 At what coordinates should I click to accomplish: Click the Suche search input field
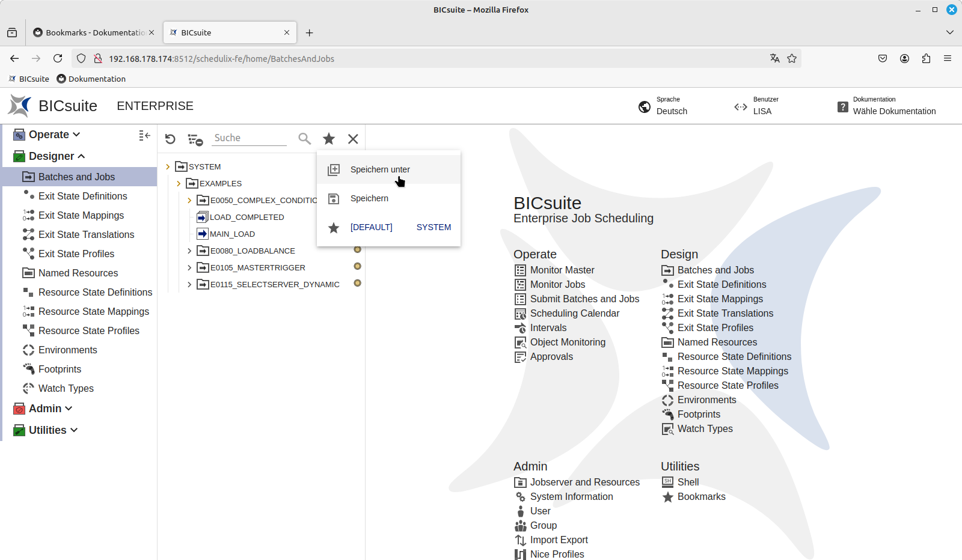pyautogui.click(x=250, y=138)
